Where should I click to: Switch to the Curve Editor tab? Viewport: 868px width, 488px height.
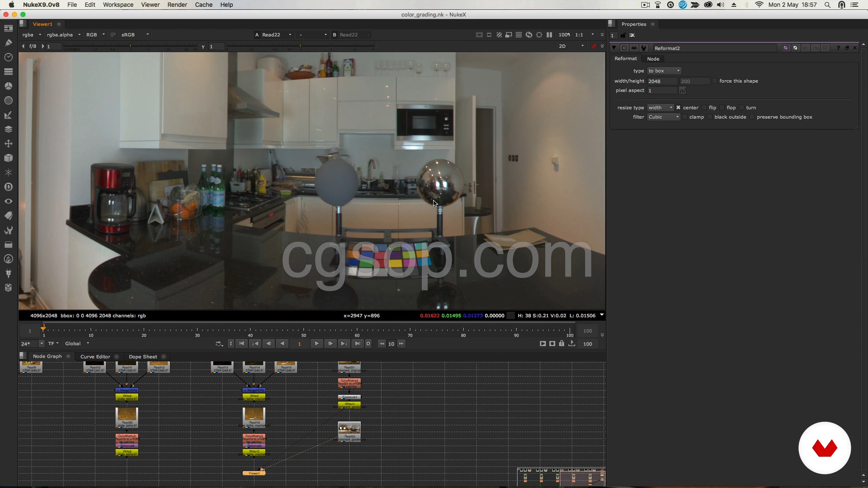click(95, 357)
